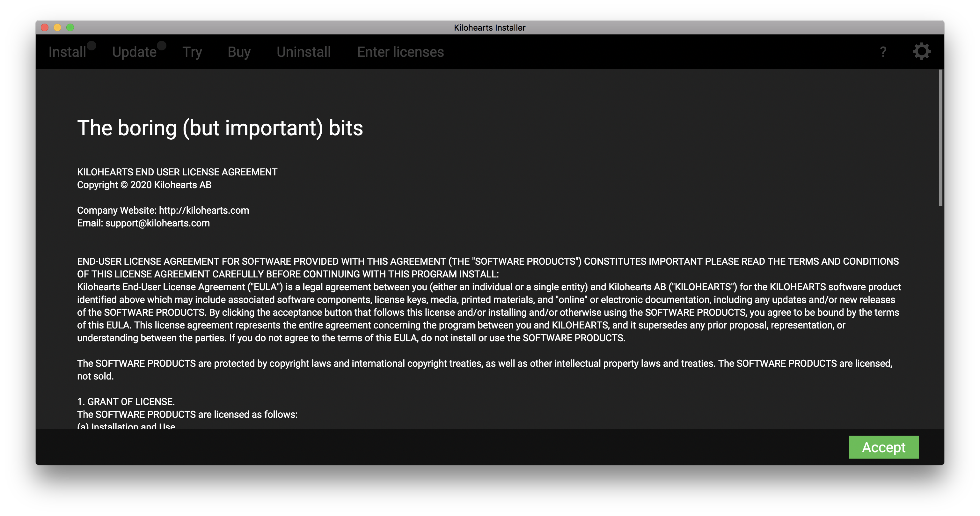Click the "The boring (but important) bits" heading
The height and width of the screenshot is (516, 980).
click(220, 128)
